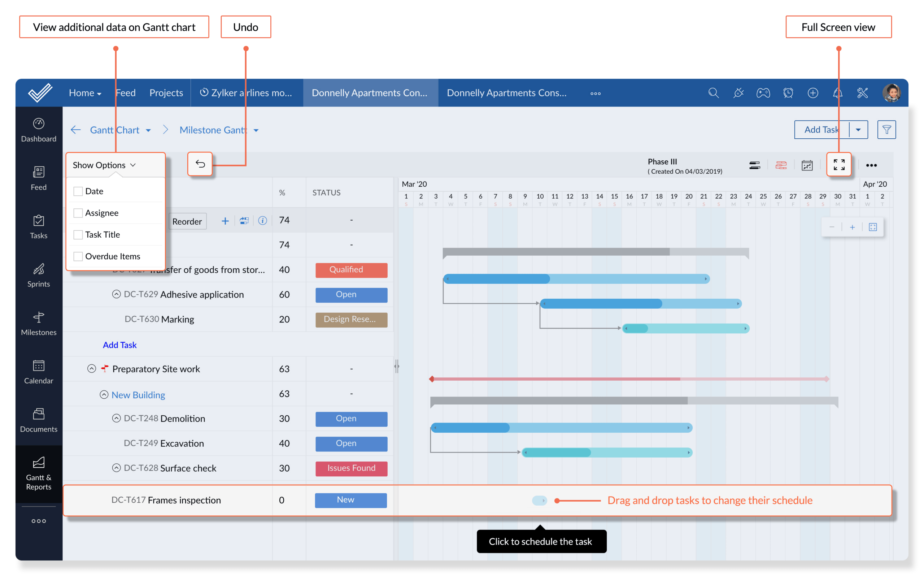Image resolution: width=924 pixels, height=576 pixels.
Task: Collapse the New Building task group
Action: click(104, 394)
